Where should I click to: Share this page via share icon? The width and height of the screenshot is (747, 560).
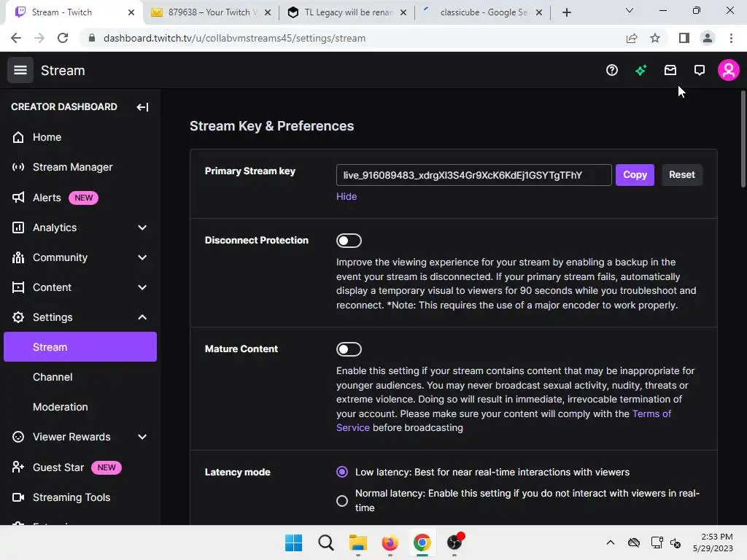click(632, 38)
